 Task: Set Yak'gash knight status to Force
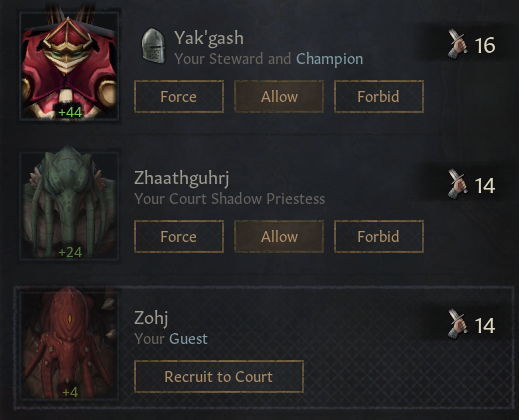179,97
